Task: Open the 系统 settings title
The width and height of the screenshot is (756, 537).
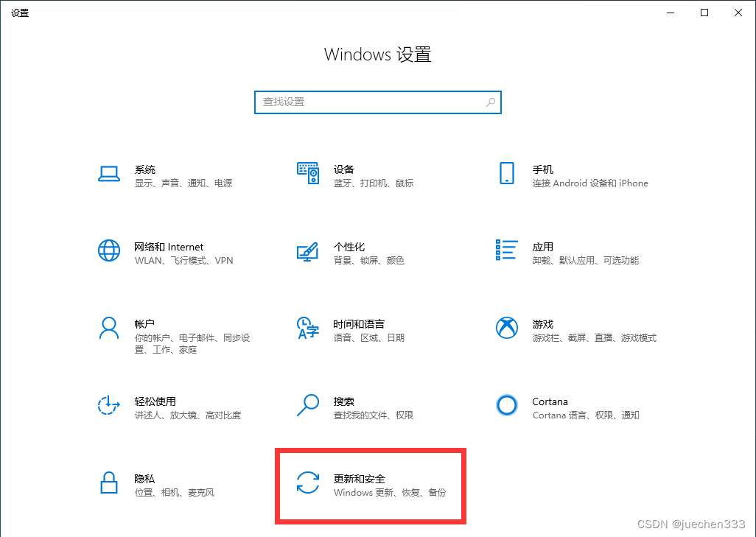Action: click(x=145, y=169)
